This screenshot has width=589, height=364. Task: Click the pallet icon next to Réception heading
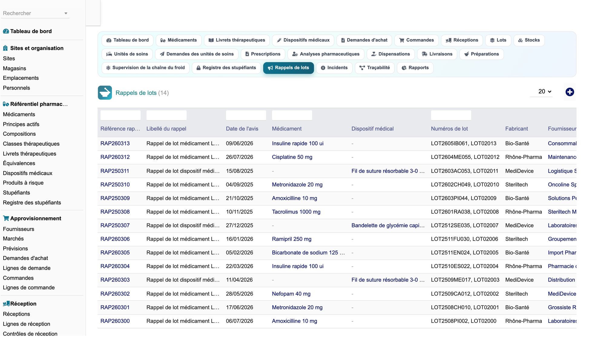(x=6, y=304)
